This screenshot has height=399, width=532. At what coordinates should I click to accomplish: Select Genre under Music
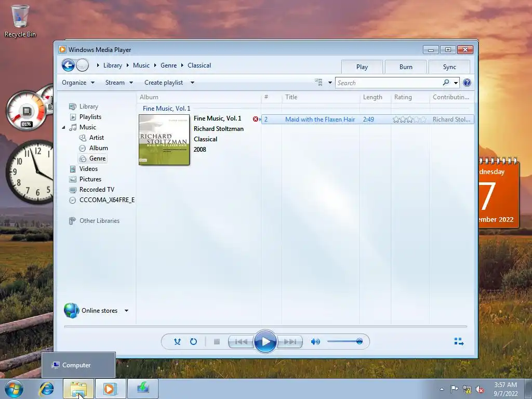(x=97, y=158)
